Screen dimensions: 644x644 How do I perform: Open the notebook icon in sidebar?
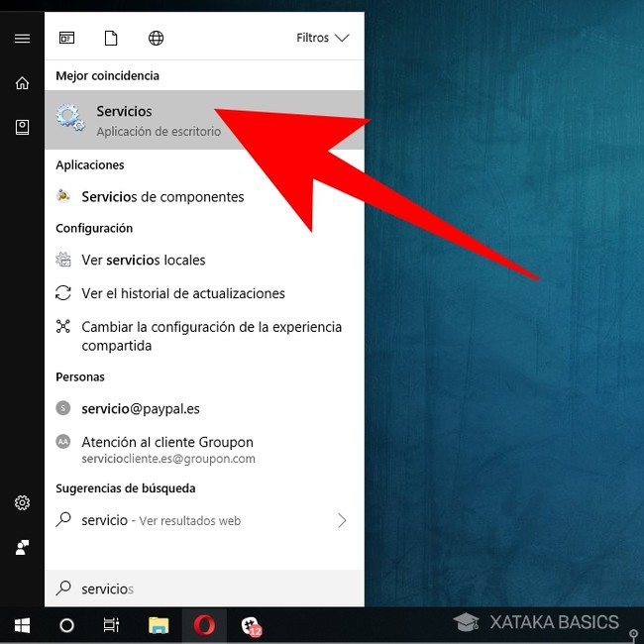[x=22, y=127]
